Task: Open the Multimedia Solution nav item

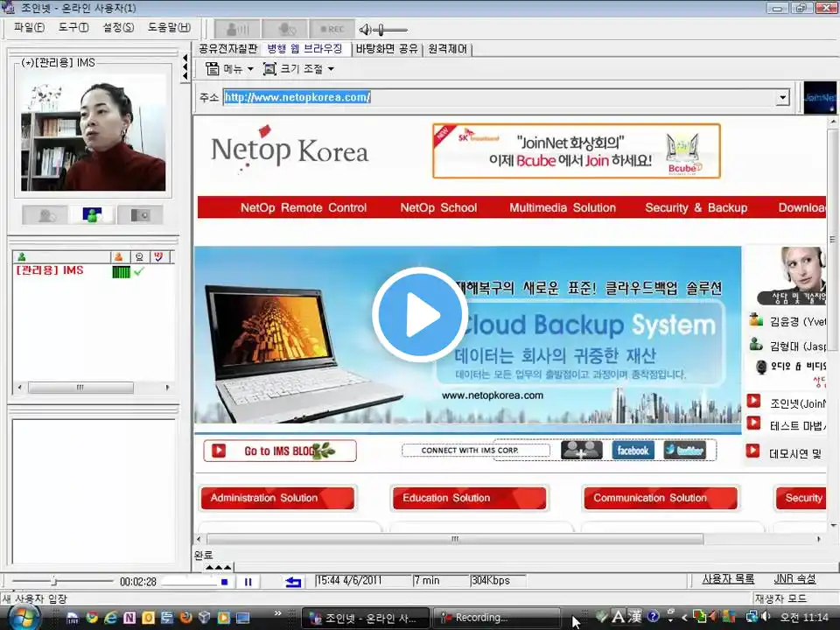Action: (x=563, y=208)
